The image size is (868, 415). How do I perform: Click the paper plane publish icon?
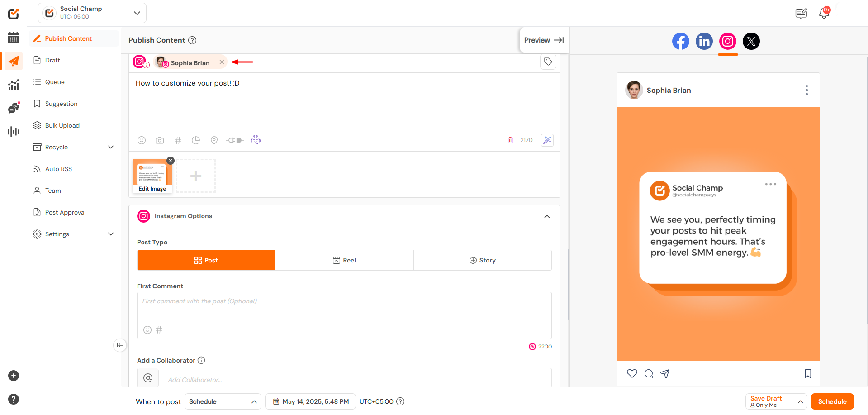click(x=14, y=61)
